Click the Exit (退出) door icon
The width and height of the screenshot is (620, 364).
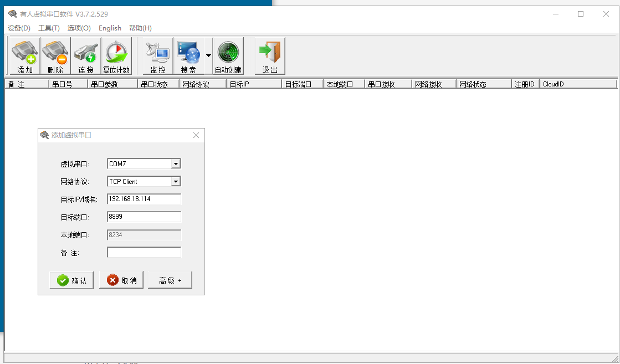270,56
